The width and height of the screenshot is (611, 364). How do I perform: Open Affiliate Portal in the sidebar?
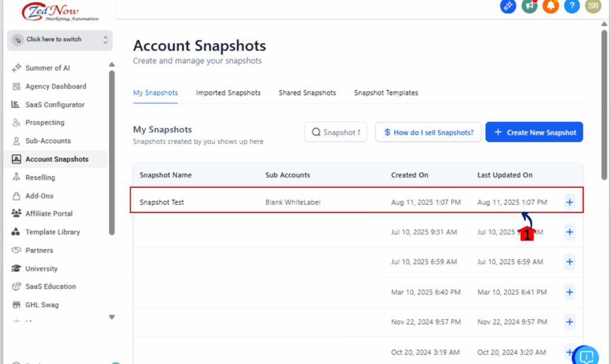click(x=49, y=214)
